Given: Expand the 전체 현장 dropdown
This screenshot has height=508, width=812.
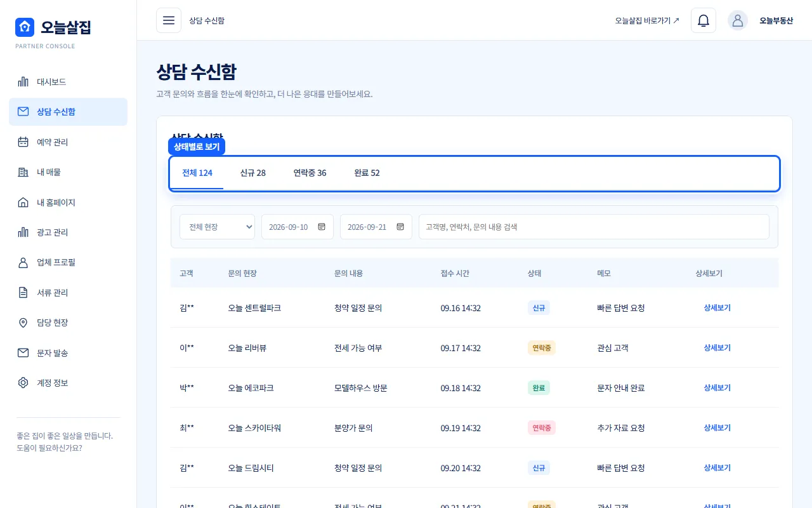Looking at the screenshot, I should click(x=217, y=227).
